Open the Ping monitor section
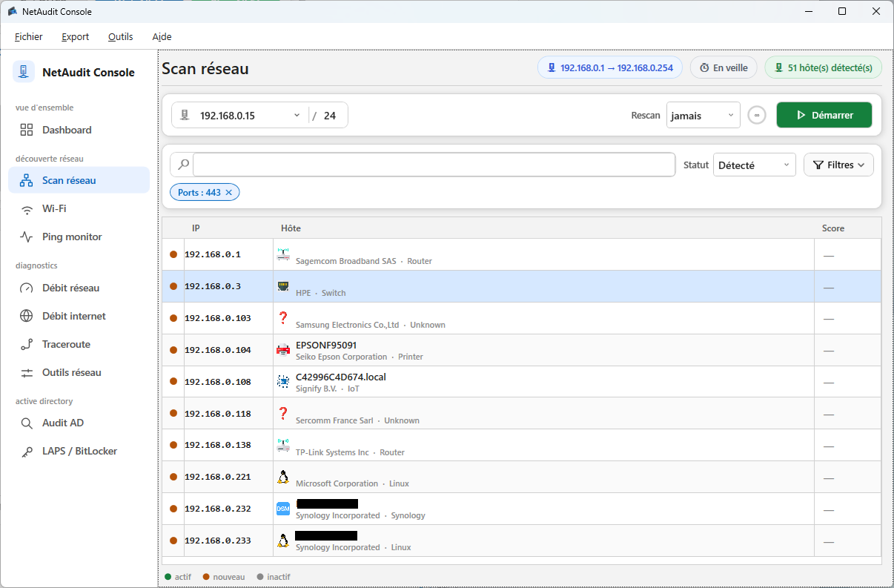 coord(79,237)
